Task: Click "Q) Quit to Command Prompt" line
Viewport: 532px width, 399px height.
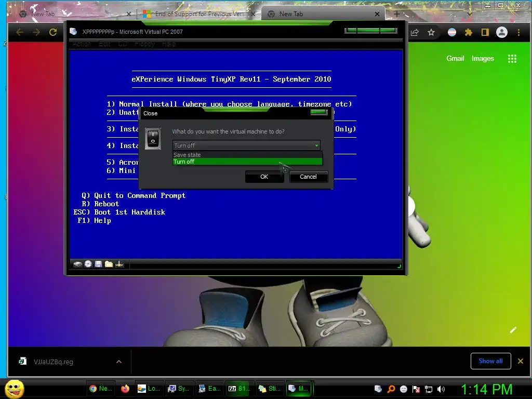Action: coord(134,195)
